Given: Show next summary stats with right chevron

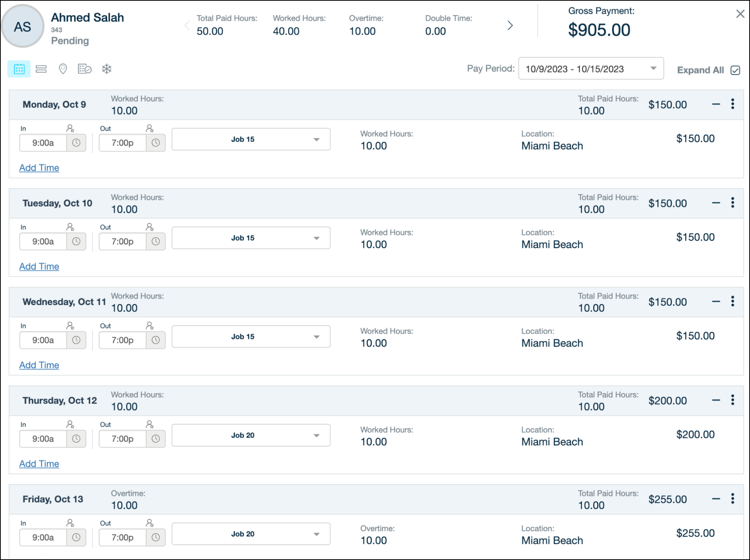Looking at the screenshot, I should pos(510,25).
